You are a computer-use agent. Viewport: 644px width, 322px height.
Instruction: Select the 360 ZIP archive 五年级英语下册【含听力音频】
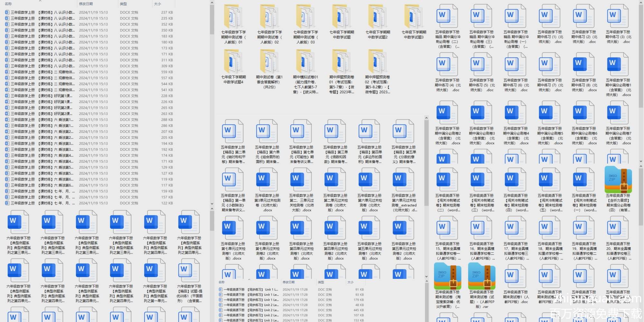click(618, 180)
